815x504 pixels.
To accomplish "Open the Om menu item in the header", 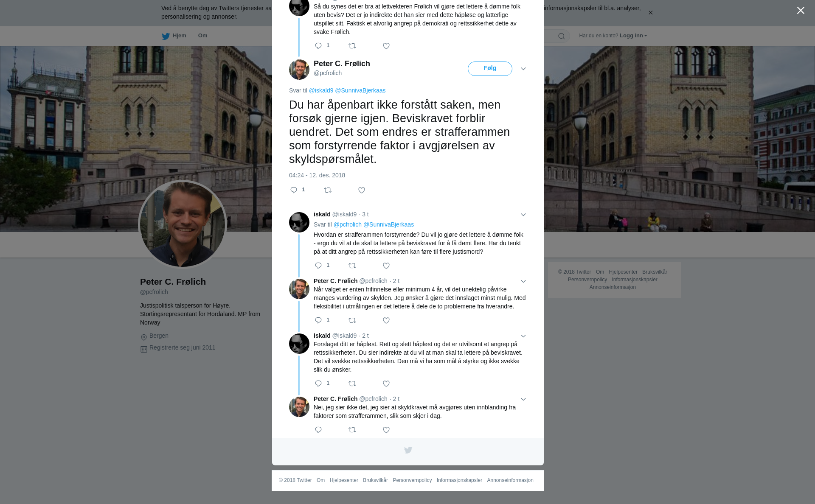I will (x=202, y=36).
